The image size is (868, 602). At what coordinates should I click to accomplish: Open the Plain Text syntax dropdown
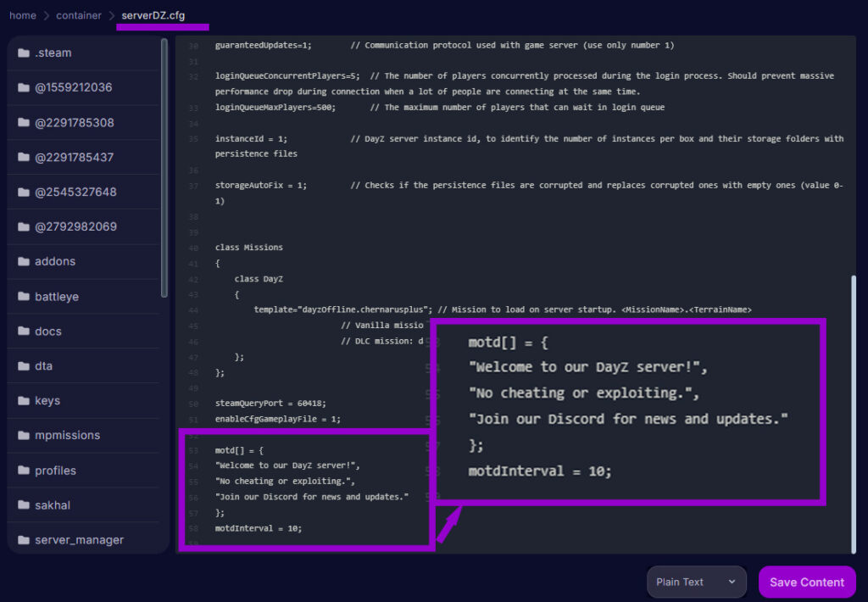pyautogui.click(x=696, y=582)
